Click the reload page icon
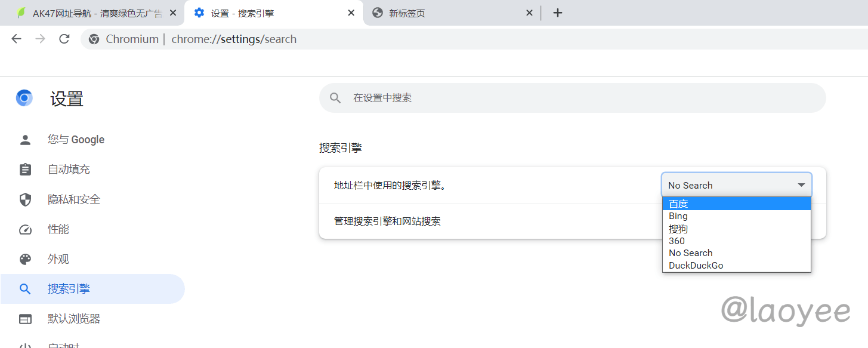868x348 pixels. 64,39
